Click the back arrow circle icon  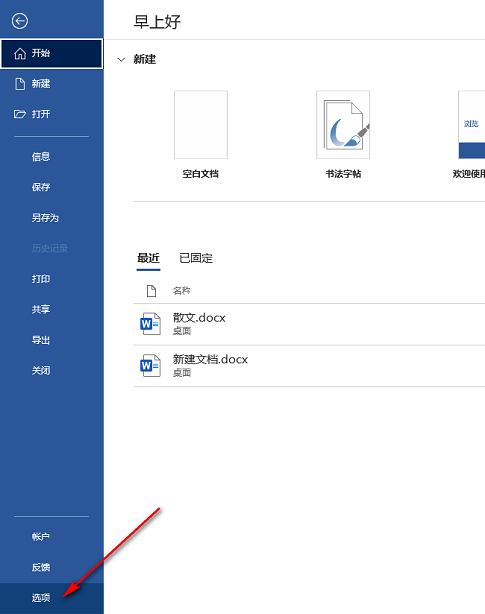click(x=20, y=21)
